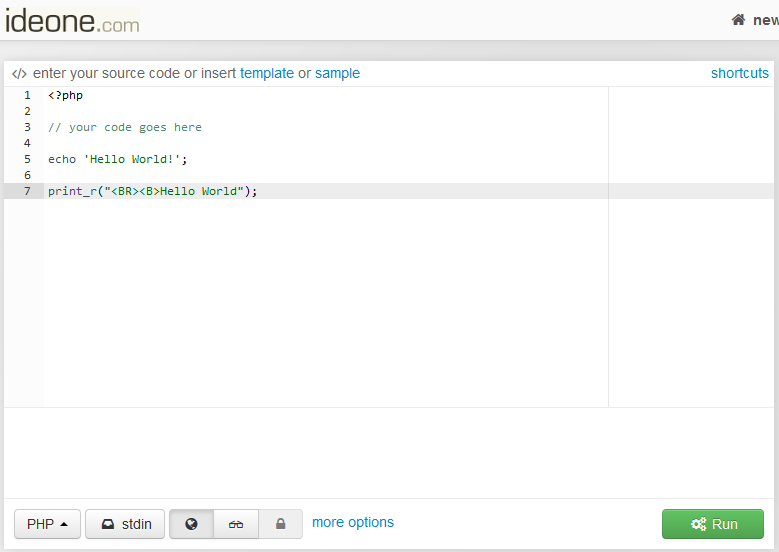Screen dimensions: 779x552
Task: Set visibility to public with globe icon
Action: point(191,524)
